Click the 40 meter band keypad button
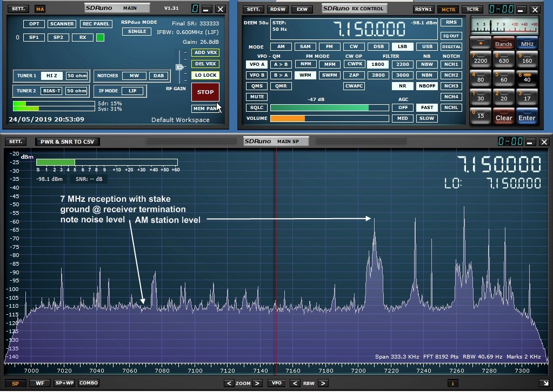This screenshot has width=553, height=392. tap(527, 78)
